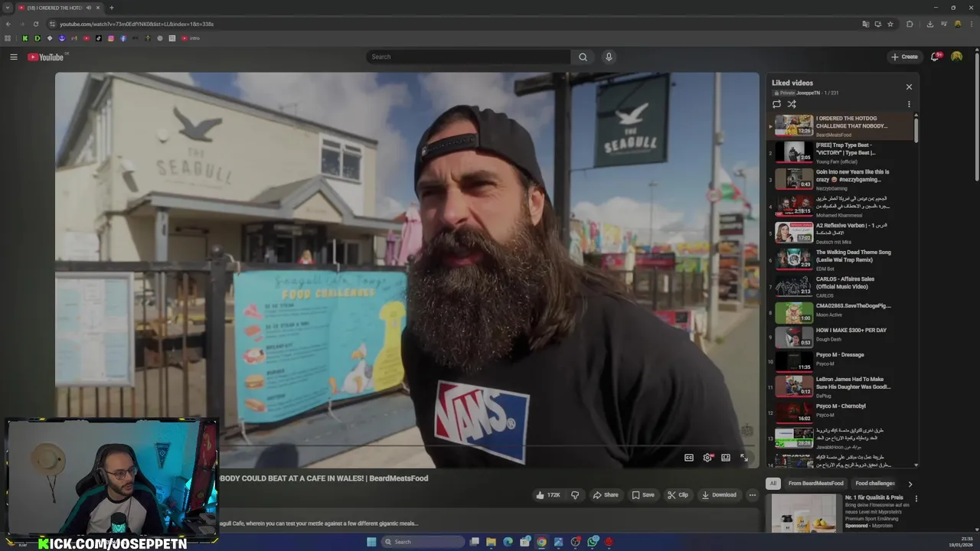980x551 pixels.
Task: Select the From BeardMeatsFood chip
Action: click(x=816, y=484)
